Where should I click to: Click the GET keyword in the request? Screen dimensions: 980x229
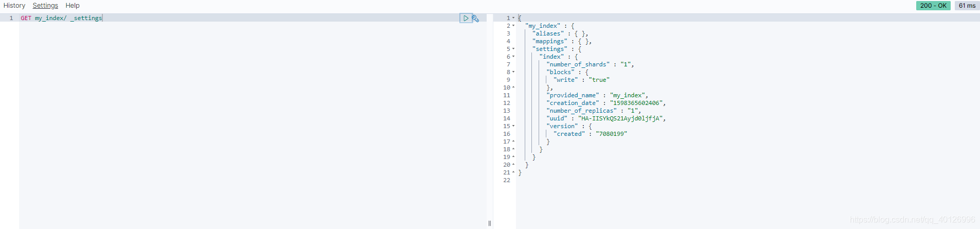(26, 18)
